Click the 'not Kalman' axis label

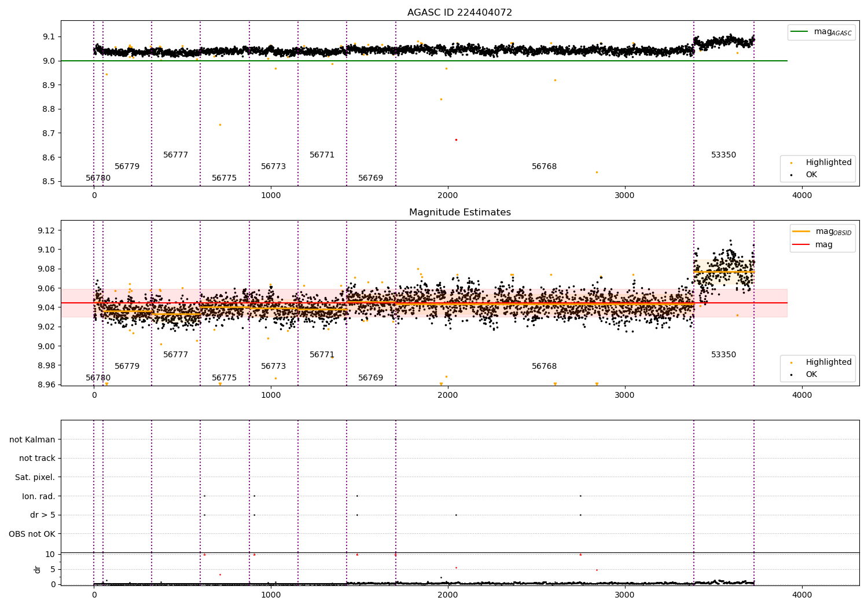tap(32, 439)
